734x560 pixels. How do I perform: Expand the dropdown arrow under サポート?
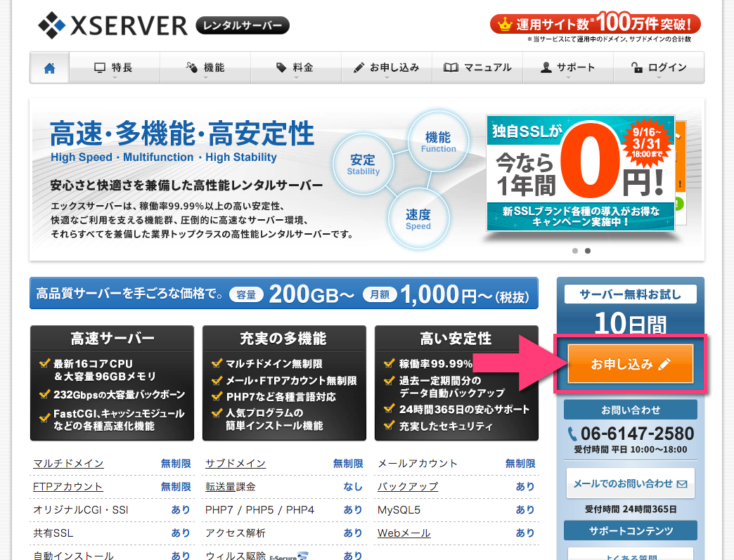[568, 78]
